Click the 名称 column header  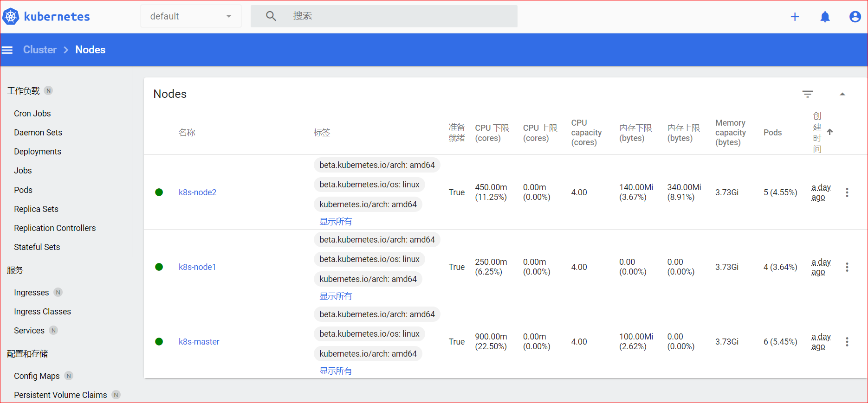point(187,133)
